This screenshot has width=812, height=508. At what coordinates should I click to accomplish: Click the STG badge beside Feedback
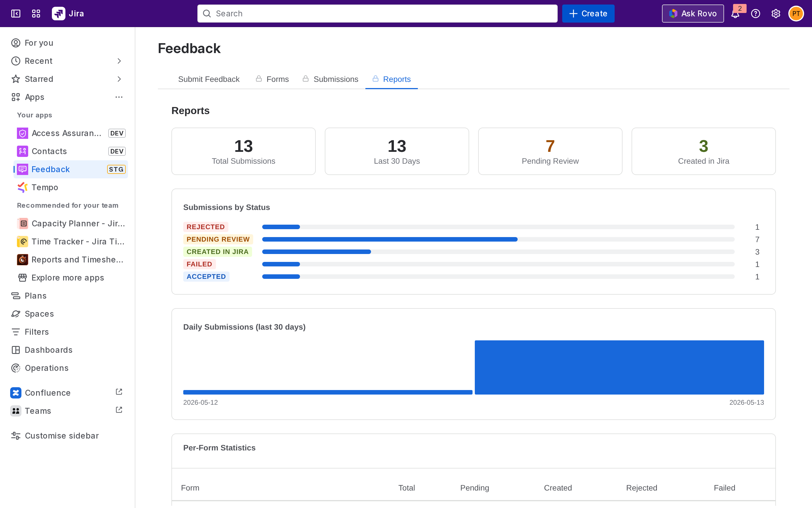pyautogui.click(x=116, y=169)
